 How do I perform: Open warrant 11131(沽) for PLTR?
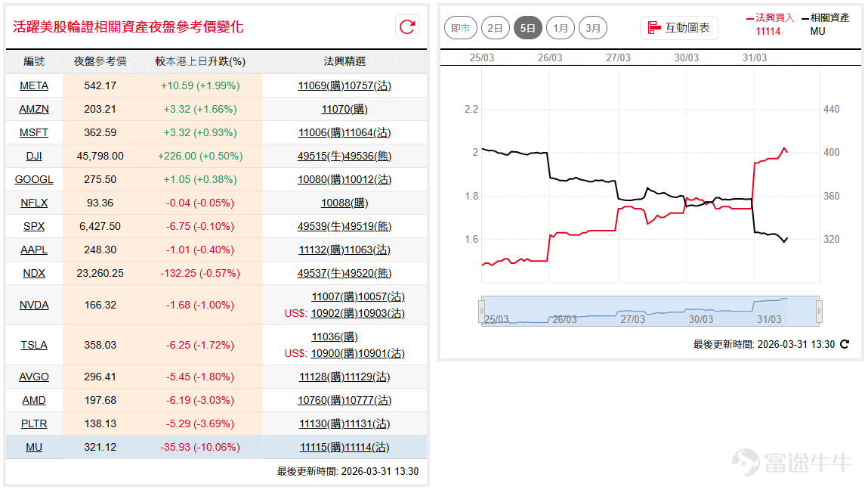click(368, 423)
